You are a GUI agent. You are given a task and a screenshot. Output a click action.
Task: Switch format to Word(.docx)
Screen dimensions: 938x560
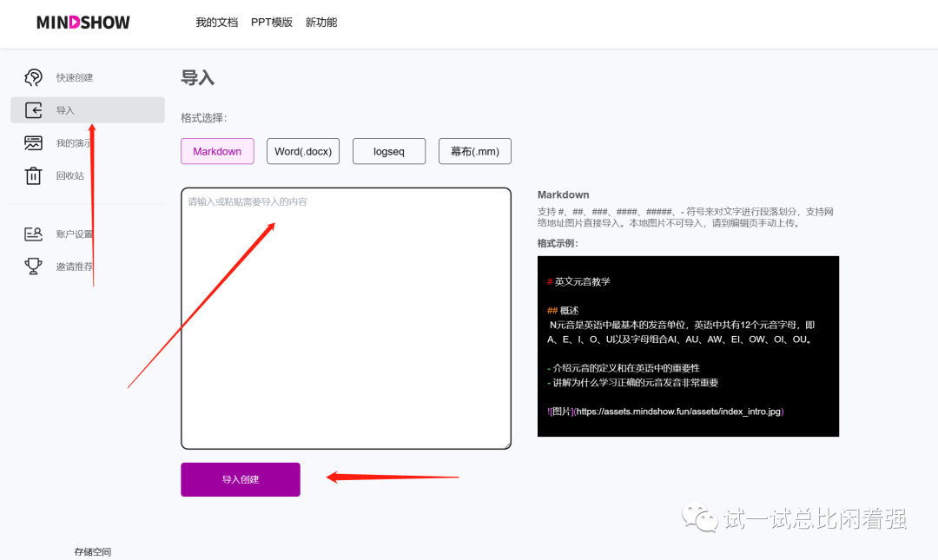tap(302, 151)
